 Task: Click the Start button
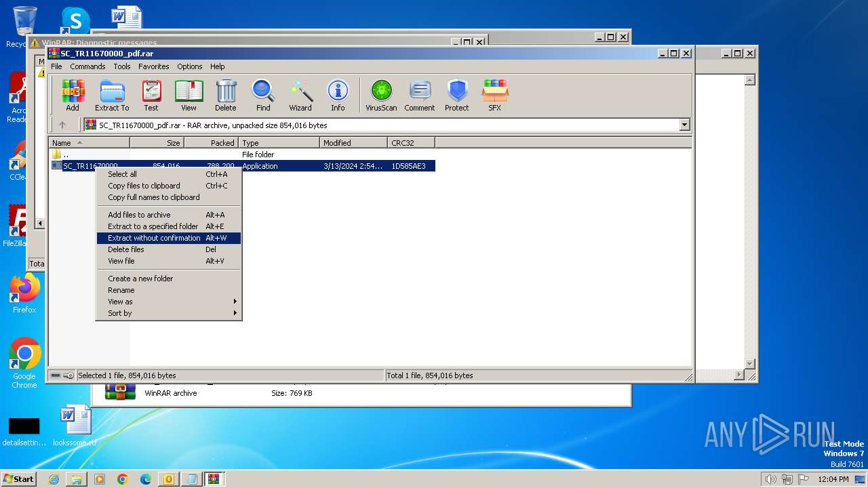point(18,479)
